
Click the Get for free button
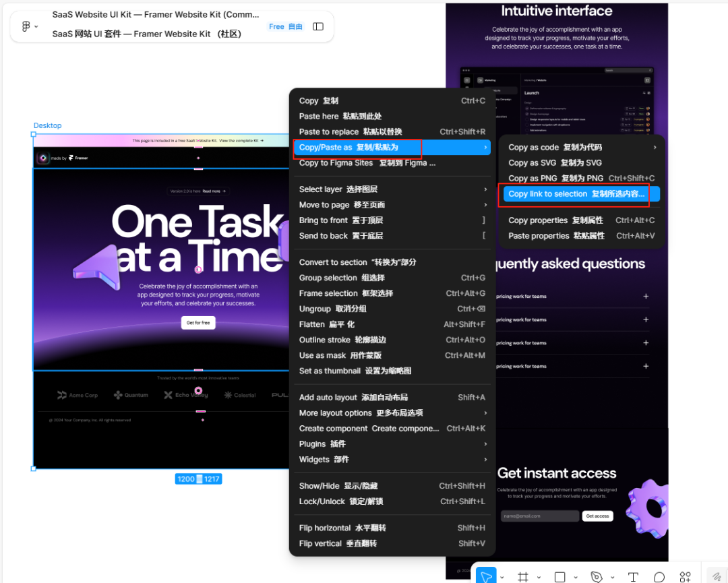click(198, 322)
